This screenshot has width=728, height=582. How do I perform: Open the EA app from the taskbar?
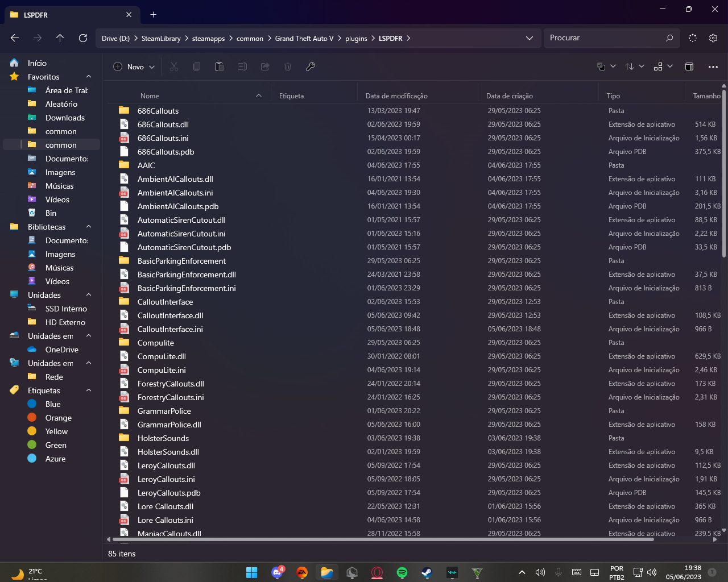coord(302,572)
